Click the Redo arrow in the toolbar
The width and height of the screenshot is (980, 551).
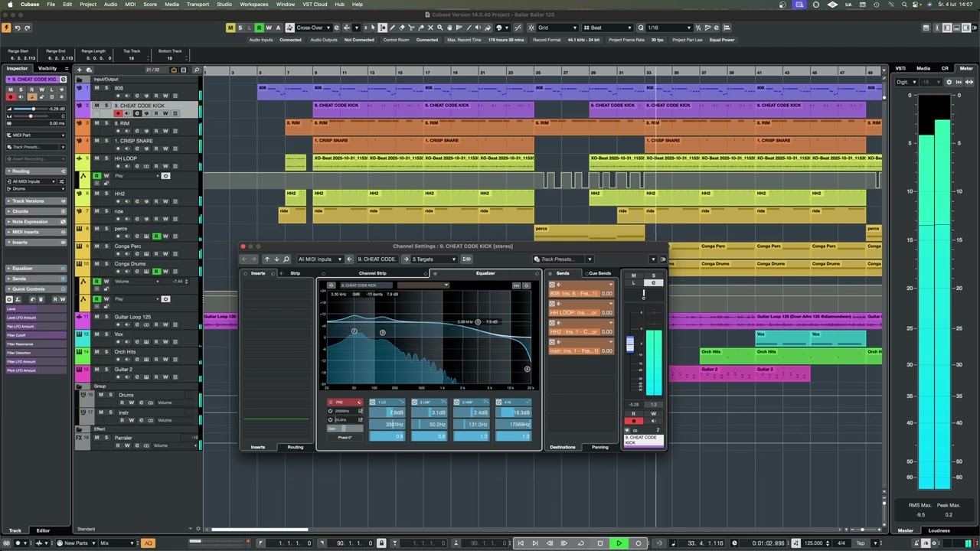point(28,28)
